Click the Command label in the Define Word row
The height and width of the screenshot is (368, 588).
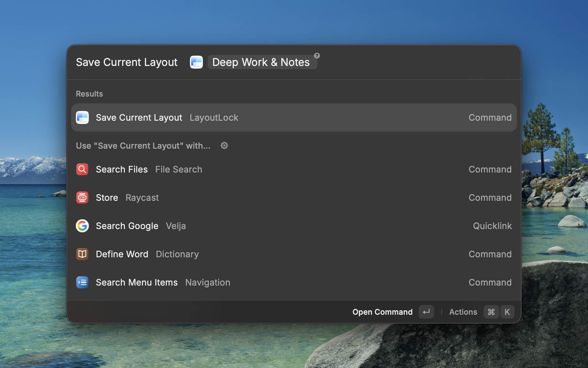pos(490,254)
